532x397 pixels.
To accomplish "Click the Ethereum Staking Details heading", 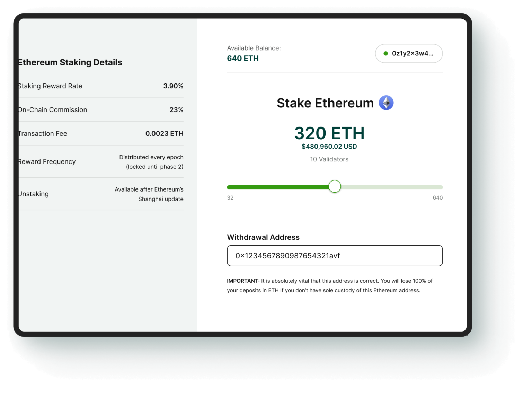I will [70, 62].
